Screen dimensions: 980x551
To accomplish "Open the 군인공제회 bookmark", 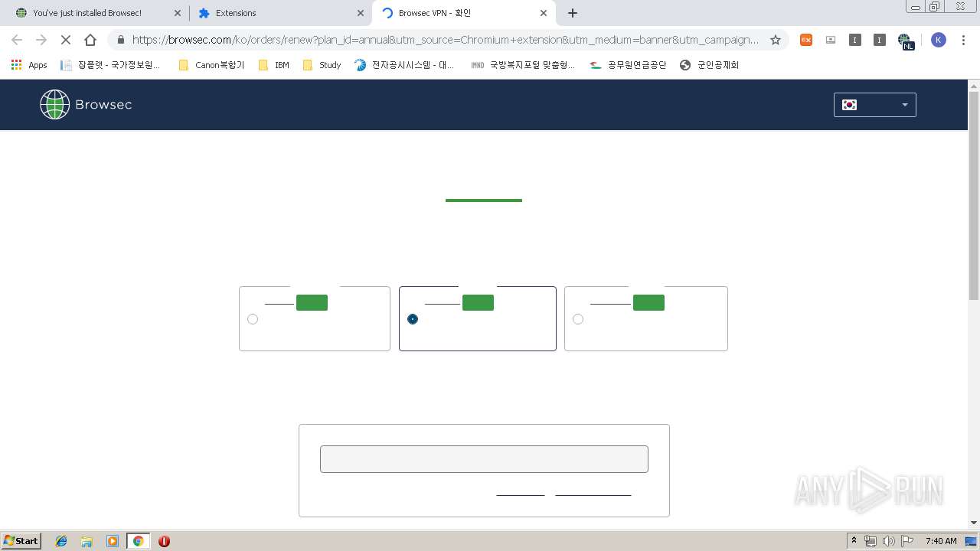I will tap(709, 65).
